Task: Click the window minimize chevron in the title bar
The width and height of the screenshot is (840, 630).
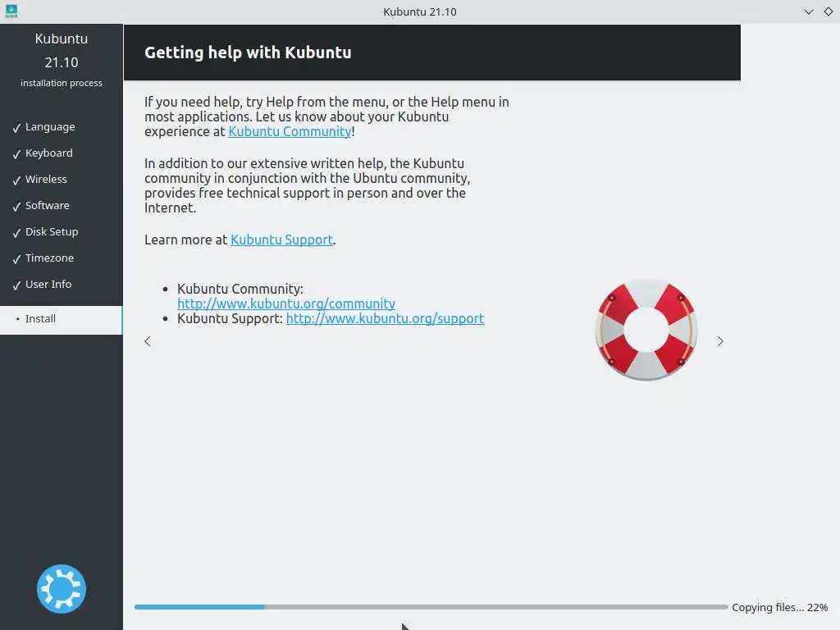Action: click(x=809, y=11)
